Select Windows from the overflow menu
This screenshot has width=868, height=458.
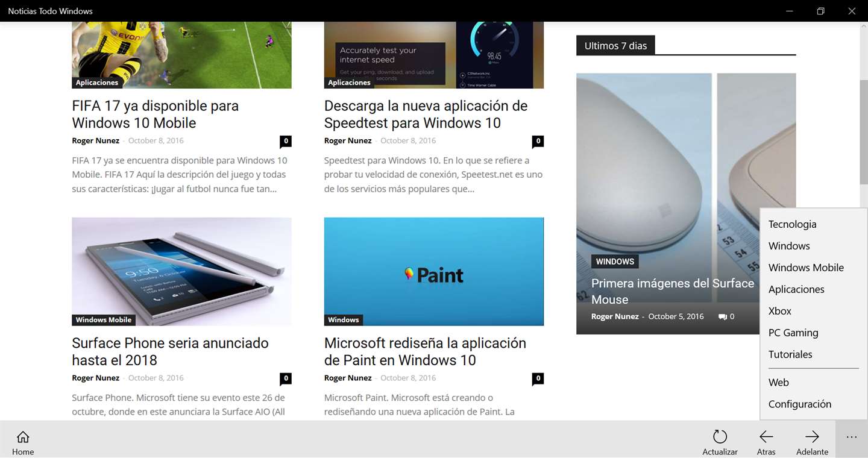point(789,246)
